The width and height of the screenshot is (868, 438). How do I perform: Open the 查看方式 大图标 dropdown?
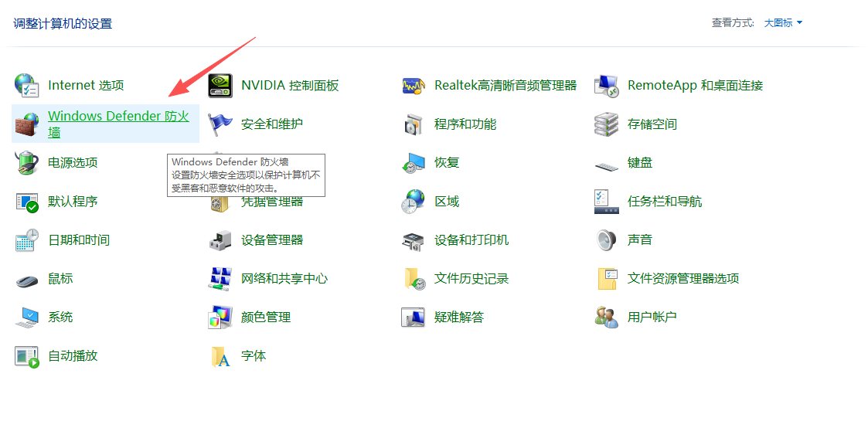click(783, 22)
